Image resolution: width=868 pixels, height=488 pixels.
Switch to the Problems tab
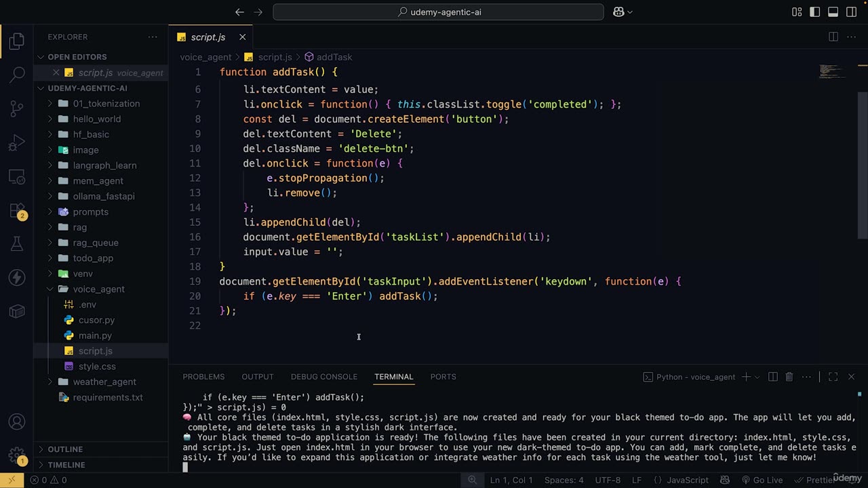coord(203,377)
